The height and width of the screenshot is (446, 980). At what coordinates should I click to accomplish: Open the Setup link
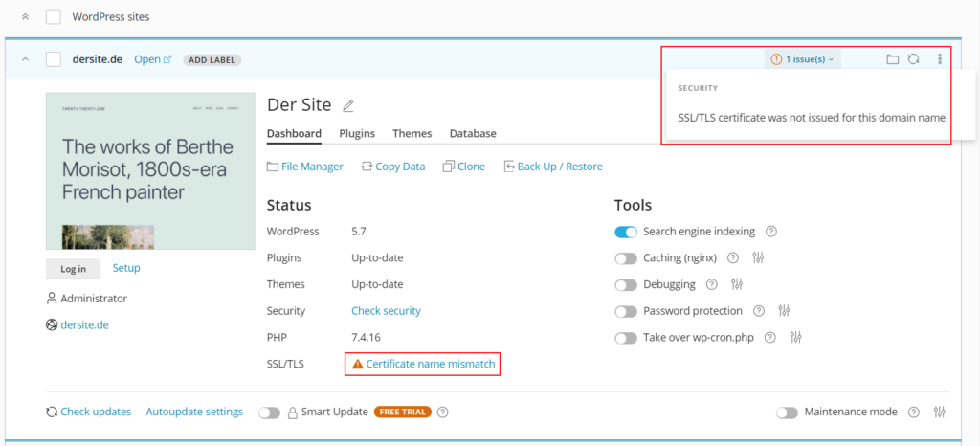pos(126,267)
